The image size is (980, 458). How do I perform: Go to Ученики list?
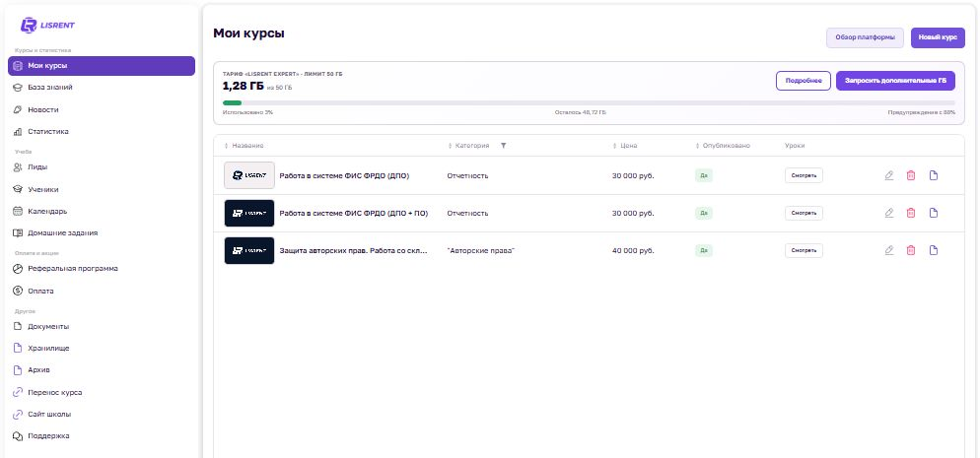[102, 190]
